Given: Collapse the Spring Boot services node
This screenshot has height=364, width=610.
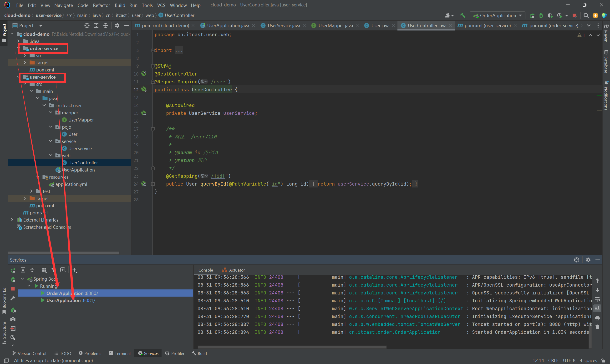Looking at the screenshot, I should point(23,279).
